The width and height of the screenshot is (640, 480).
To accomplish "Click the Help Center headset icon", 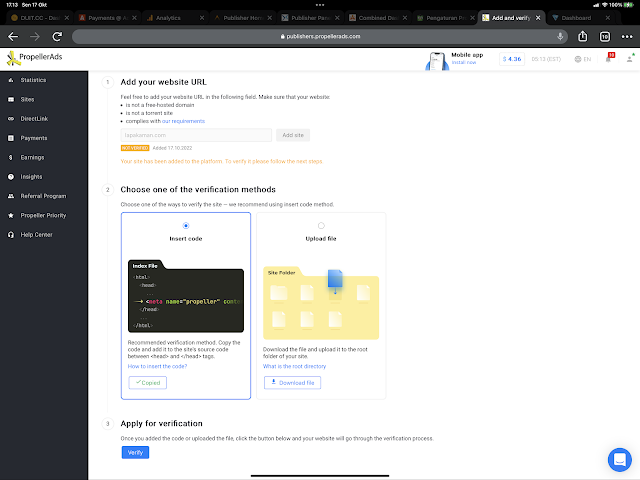I will pyautogui.click(x=11, y=235).
